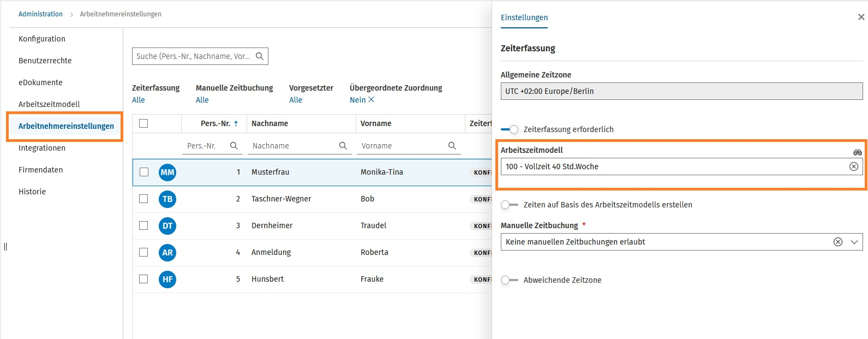Click the AR avatar for Anmeldung
The height and width of the screenshot is (339, 868).
click(167, 253)
